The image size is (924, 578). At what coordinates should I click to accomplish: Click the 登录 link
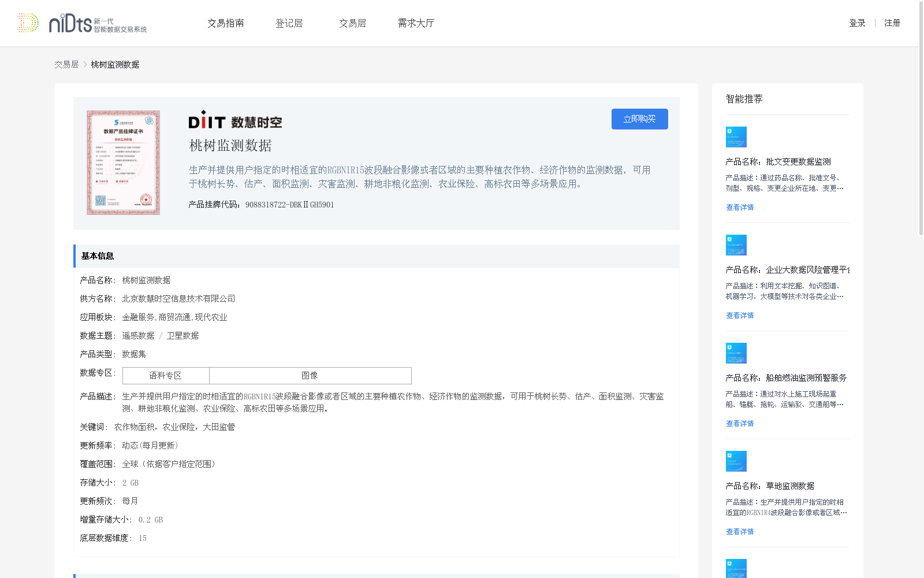(x=857, y=23)
